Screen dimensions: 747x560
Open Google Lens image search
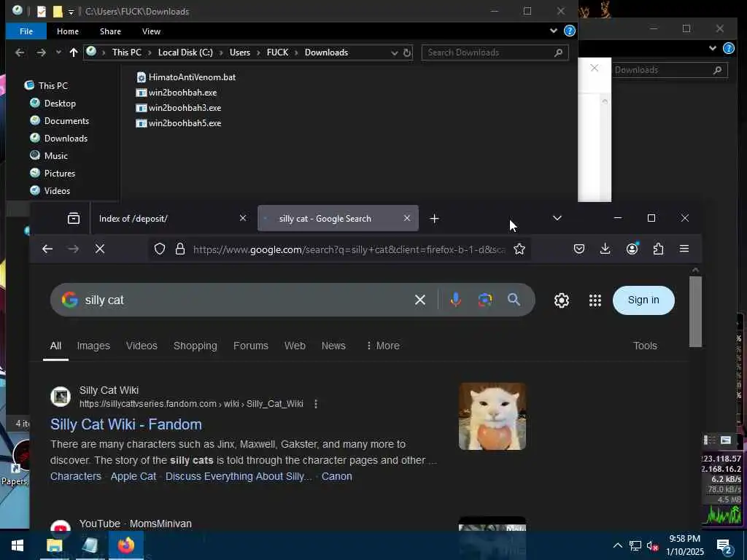pos(485,300)
